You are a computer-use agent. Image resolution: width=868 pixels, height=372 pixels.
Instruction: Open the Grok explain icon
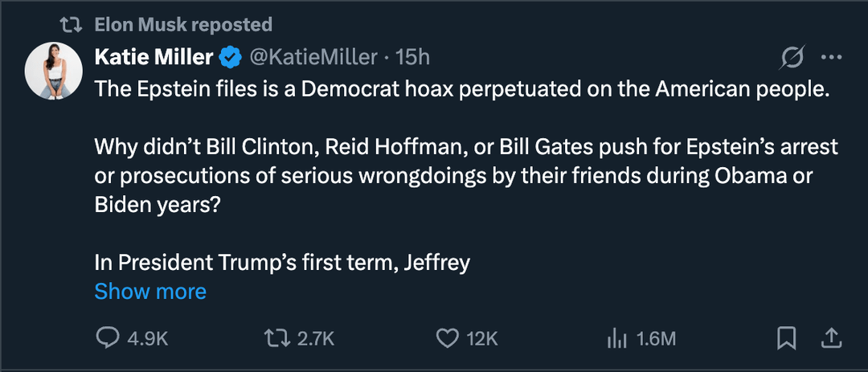tap(792, 58)
